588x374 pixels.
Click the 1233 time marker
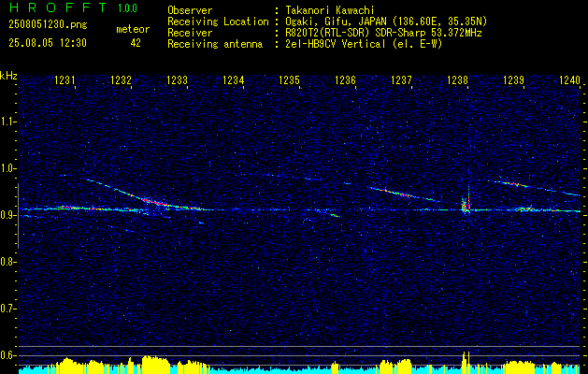point(177,80)
